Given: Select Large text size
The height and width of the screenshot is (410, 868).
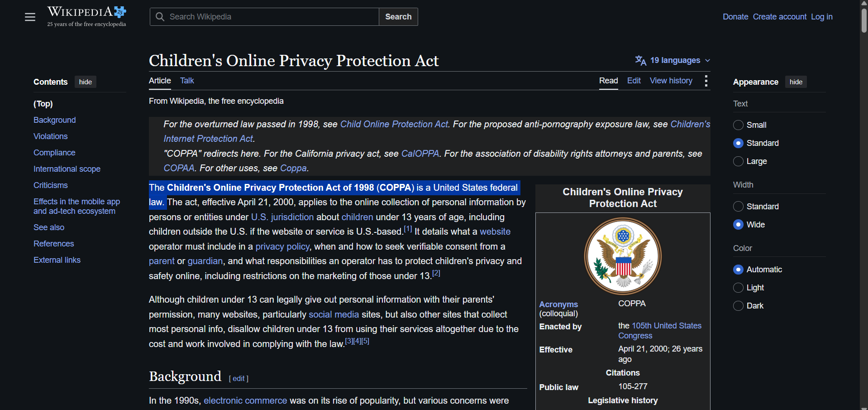Looking at the screenshot, I should pyautogui.click(x=738, y=161).
